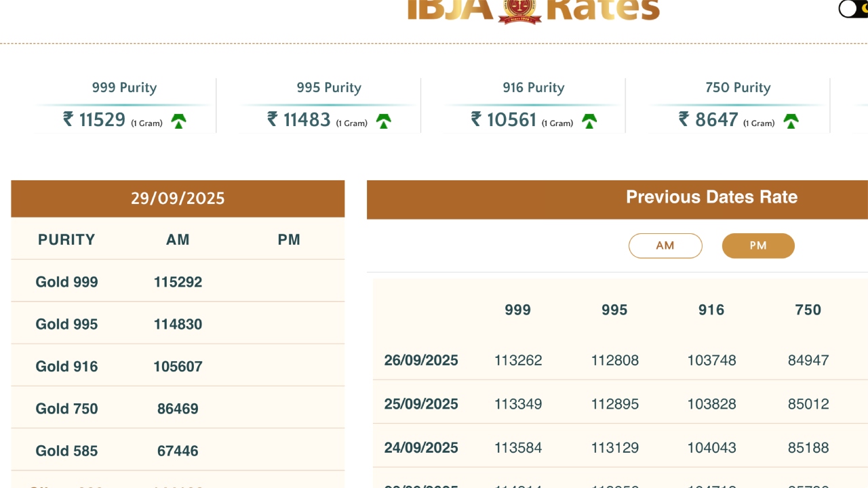Select the PM rates button
The height and width of the screenshot is (488, 868).
coord(757,245)
